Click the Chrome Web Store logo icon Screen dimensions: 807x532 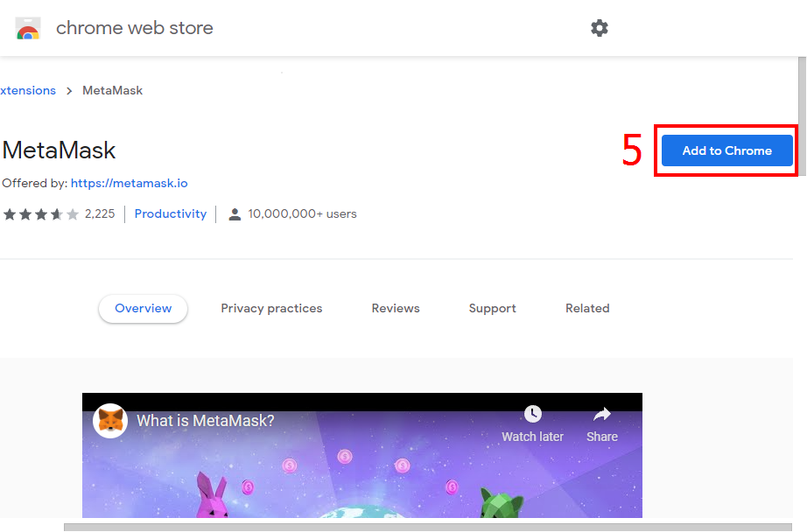(x=28, y=28)
